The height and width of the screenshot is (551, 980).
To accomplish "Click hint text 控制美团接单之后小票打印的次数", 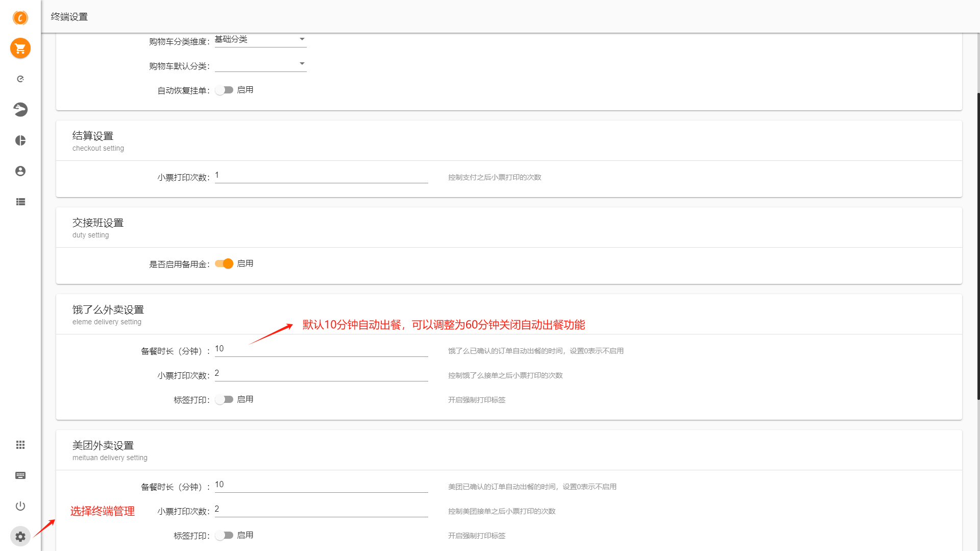I will [502, 511].
